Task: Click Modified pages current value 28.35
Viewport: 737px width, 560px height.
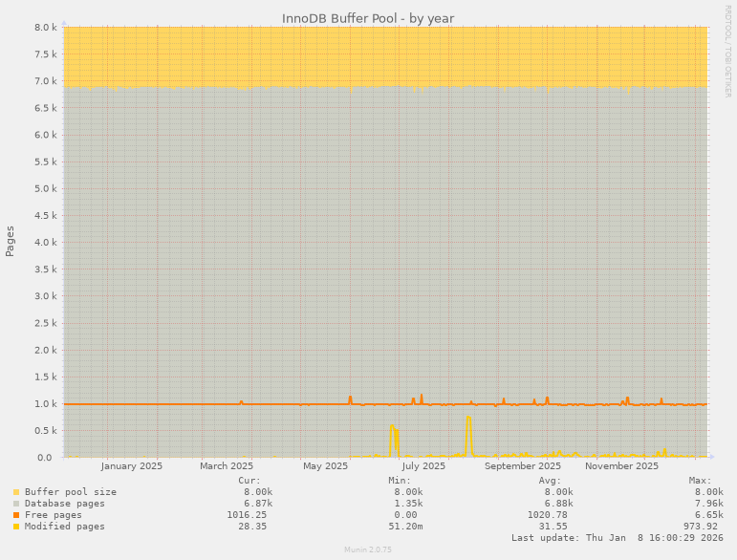Action: tap(252, 527)
